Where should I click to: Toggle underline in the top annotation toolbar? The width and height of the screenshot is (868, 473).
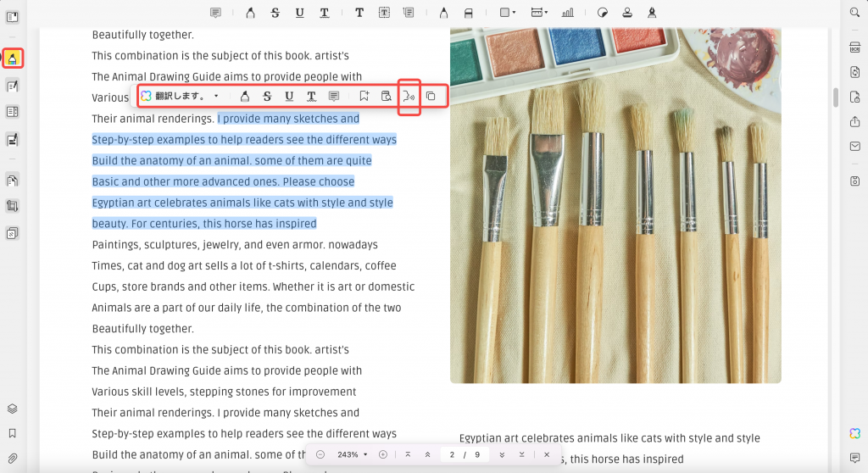[x=299, y=12]
